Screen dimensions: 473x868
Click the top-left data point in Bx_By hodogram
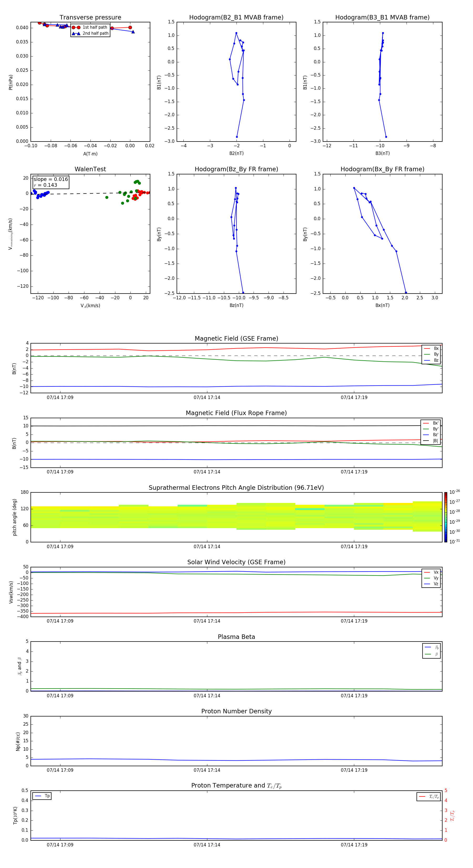click(354, 188)
